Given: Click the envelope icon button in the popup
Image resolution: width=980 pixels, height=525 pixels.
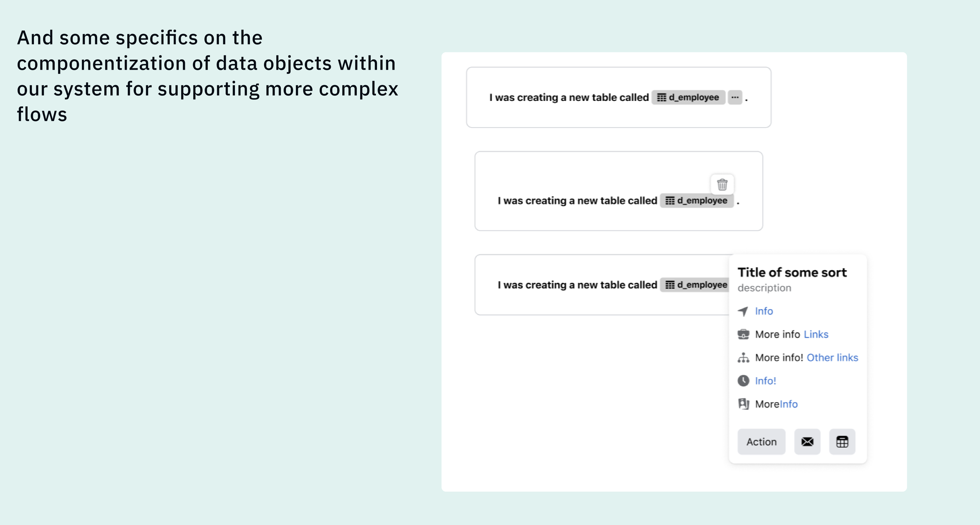Looking at the screenshot, I should pyautogui.click(x=807, y=441).
